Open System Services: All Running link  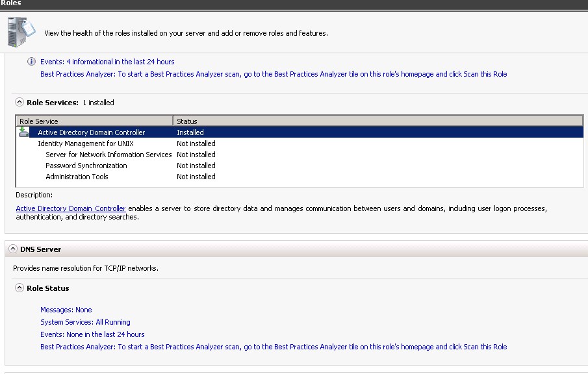coord(85,322)
